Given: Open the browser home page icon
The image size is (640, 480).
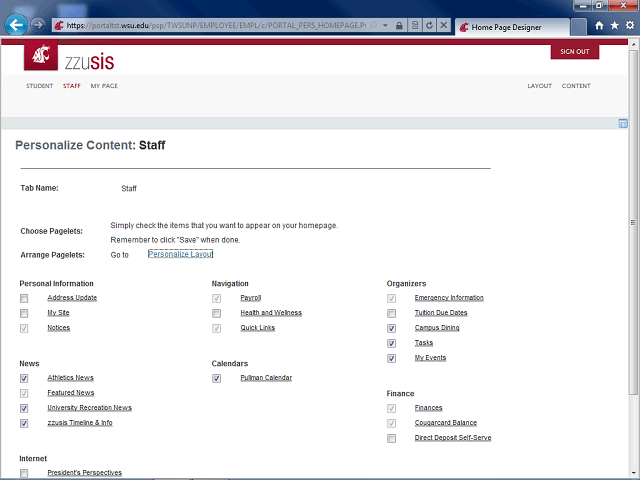Looking at the screenshot, I should [x=599, y=25].
